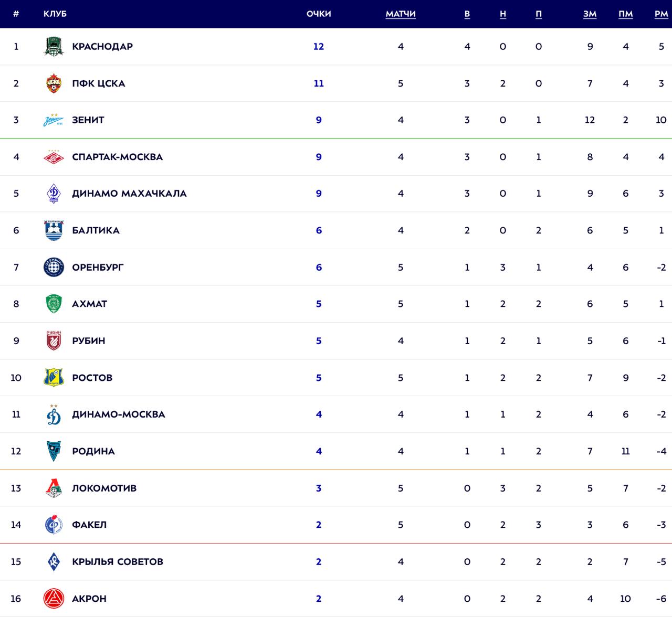Open the АХМАТ team page link
The height and width of the screenshot is (617, 672).
point(89,304)
